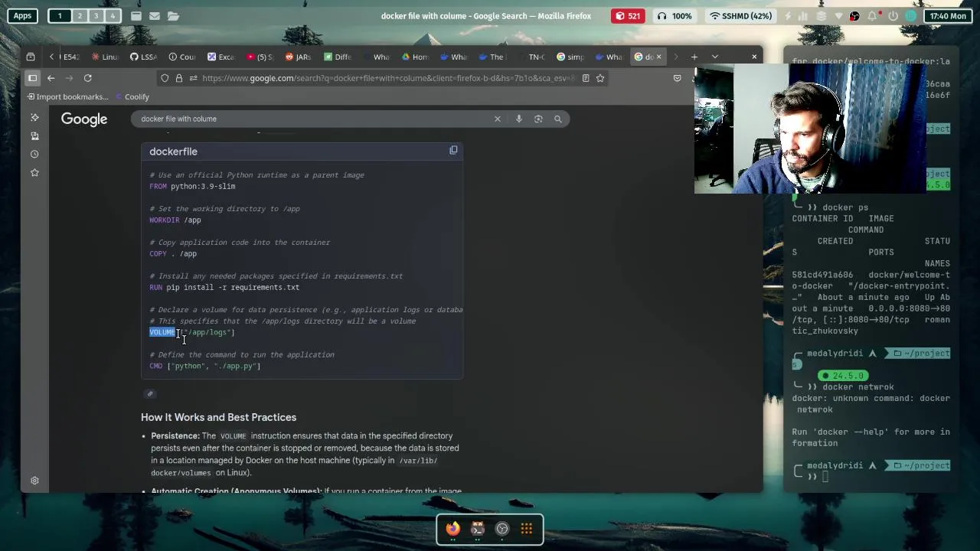Viewport: 980px width, 551px height.
Task: Toggle the Firefox sidebar button
Action: tap(32, 78)
